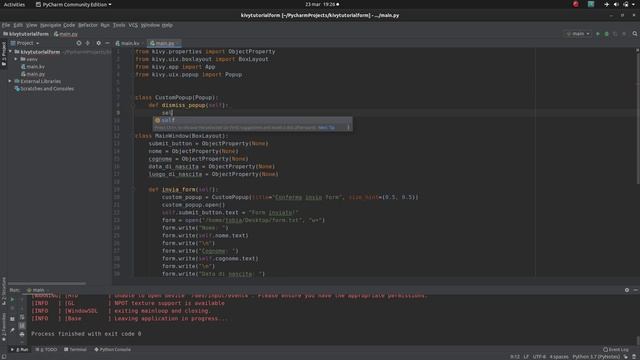Rerun main with green play icon in Run panel

(12, 299)
